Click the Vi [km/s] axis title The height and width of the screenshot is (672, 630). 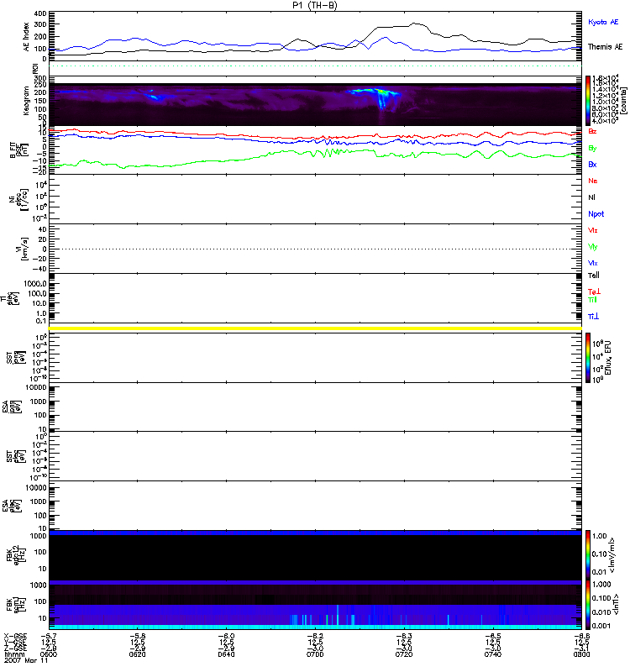click(23, 249)
